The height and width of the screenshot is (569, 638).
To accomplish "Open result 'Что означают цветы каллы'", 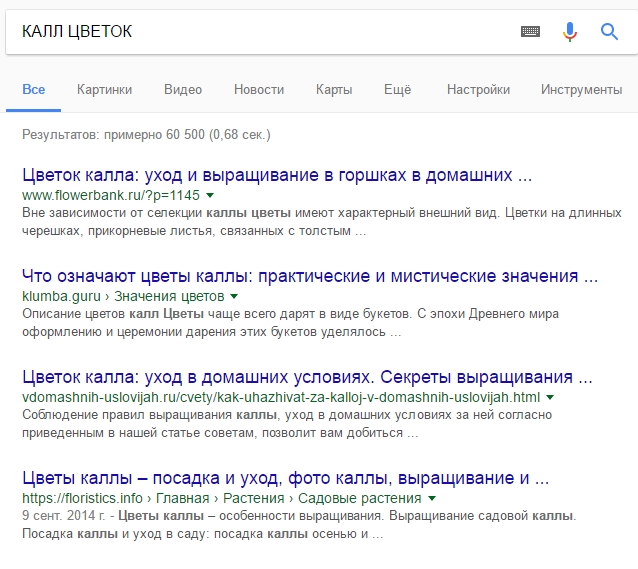I will pyautogui.click(x=310, y=276).
